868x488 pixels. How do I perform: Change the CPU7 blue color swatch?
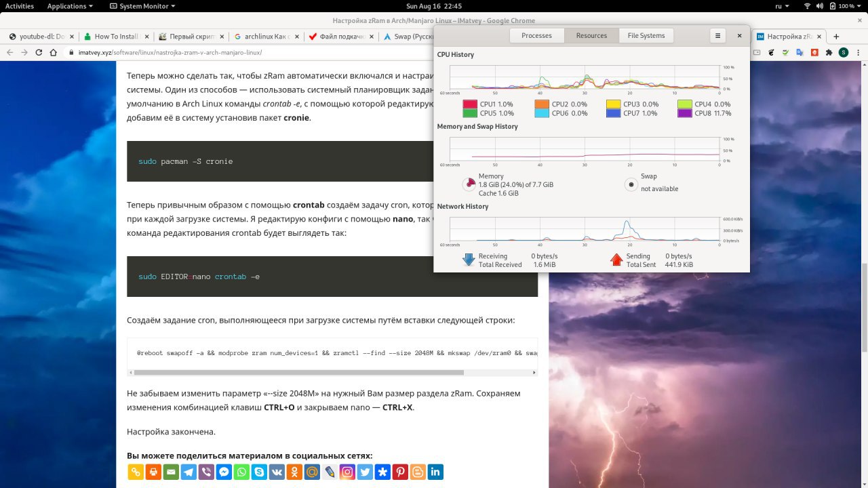614,113
